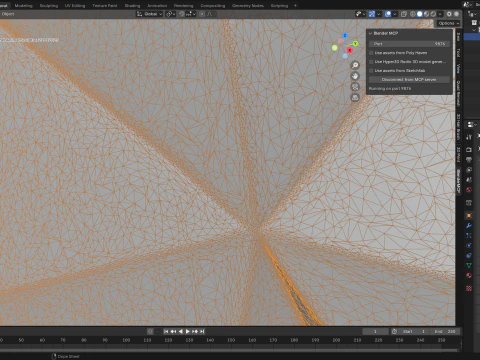Click the timeline Start frame field
480x360 pixels.
[x=414, y=331]
